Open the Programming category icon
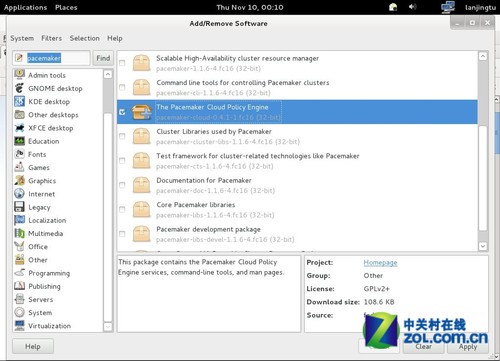 pyautogui.click(x=20, y=273)
